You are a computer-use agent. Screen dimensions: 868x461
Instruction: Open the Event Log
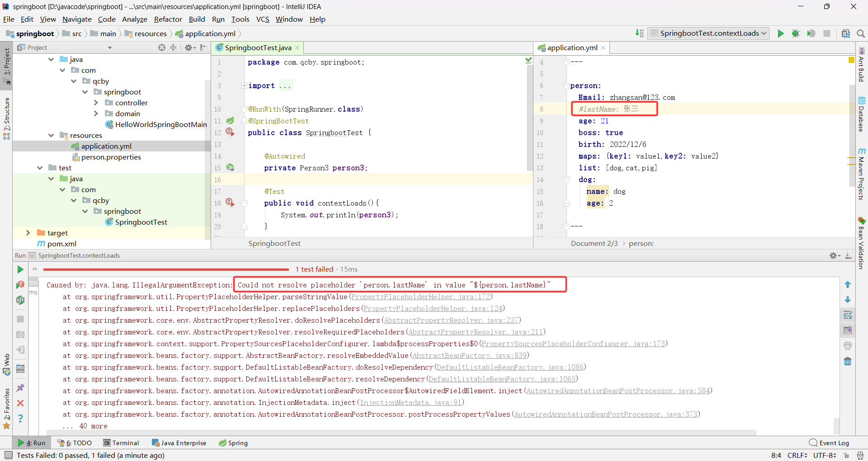pos(829,443)
